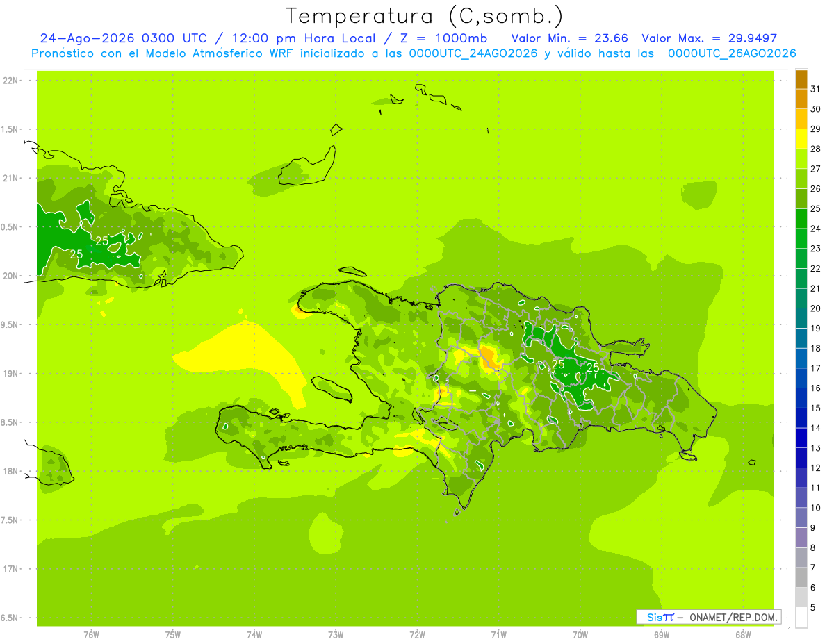Screen dimensions: 834x644
Task: Click the "20N" latitude axis label
Action: [12, 276]
